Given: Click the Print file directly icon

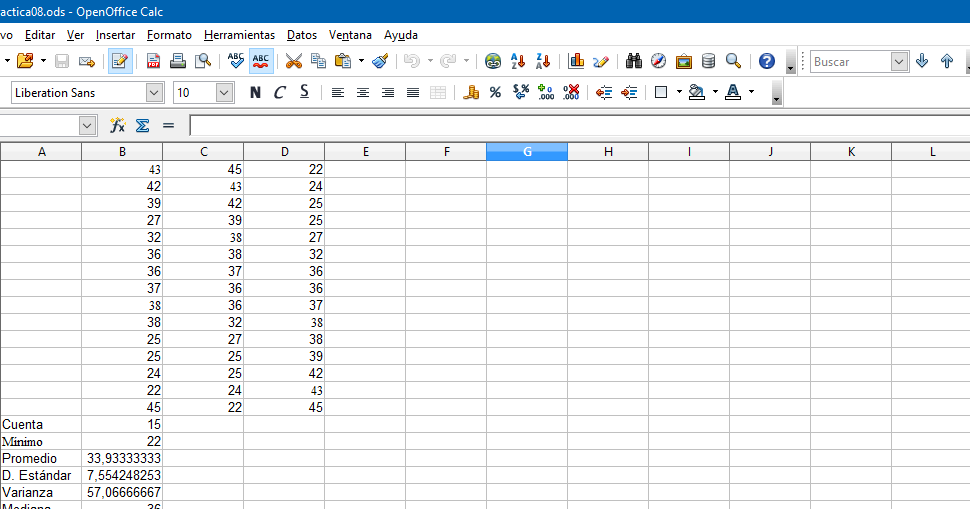Looking at the screenshot, I should pos(178,61).
